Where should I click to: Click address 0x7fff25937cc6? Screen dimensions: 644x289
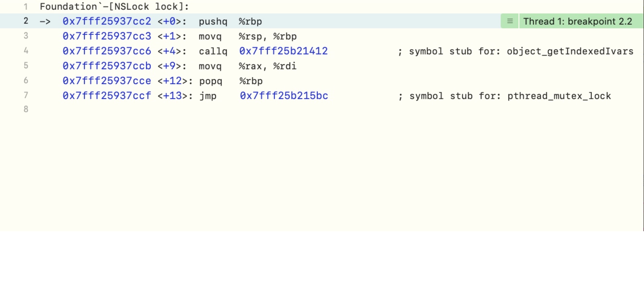[x=107, y=51]
